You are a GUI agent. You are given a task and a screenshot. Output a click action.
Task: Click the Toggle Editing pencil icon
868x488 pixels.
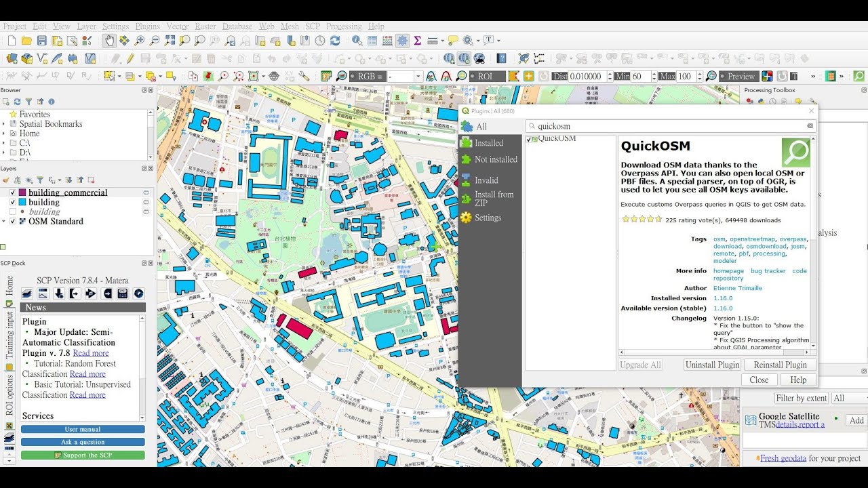click(x=130, y=58)
